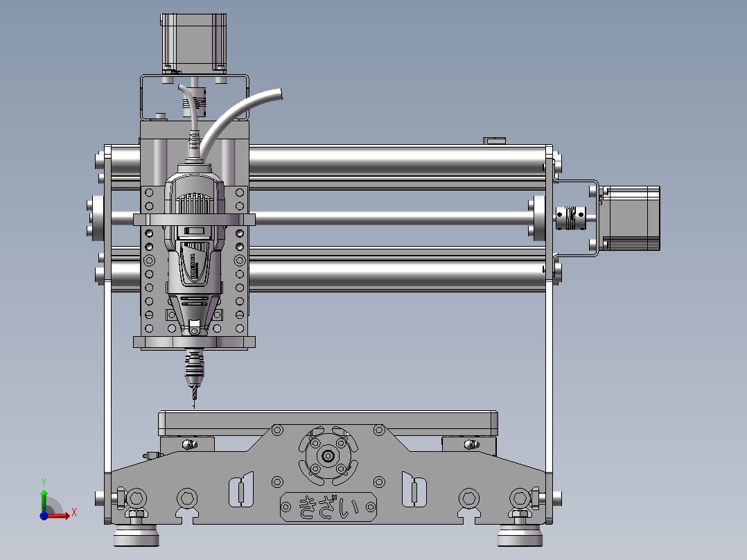Select the small limit switch atop upper rail
The width and height of the screenshot is (747, 560).
click(x=495, y=141)
